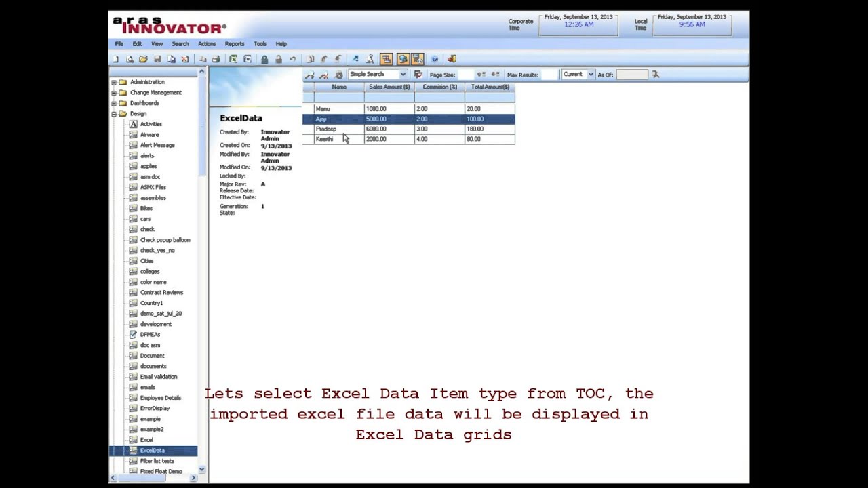This screenshot has height=488, width=868.
Task: Open the File menu
Action: click(119, 44)
